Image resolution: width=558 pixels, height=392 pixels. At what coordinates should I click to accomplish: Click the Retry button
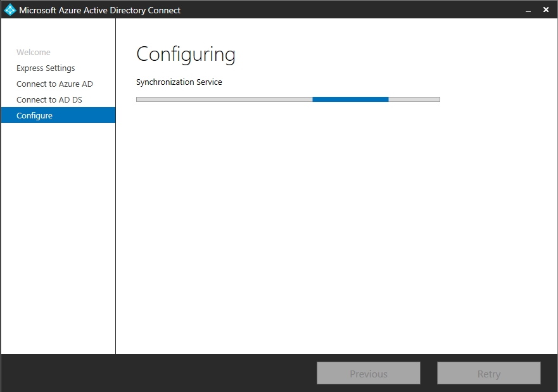click(488, 373)
